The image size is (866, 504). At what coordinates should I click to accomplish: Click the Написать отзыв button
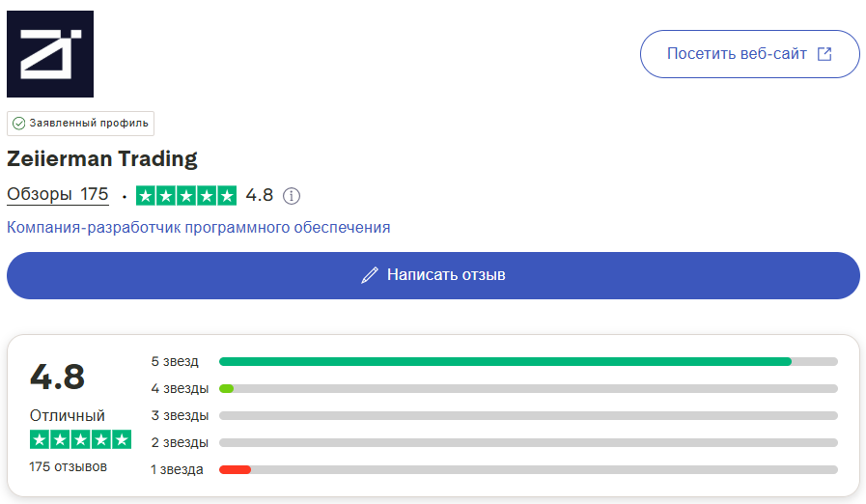433,275
